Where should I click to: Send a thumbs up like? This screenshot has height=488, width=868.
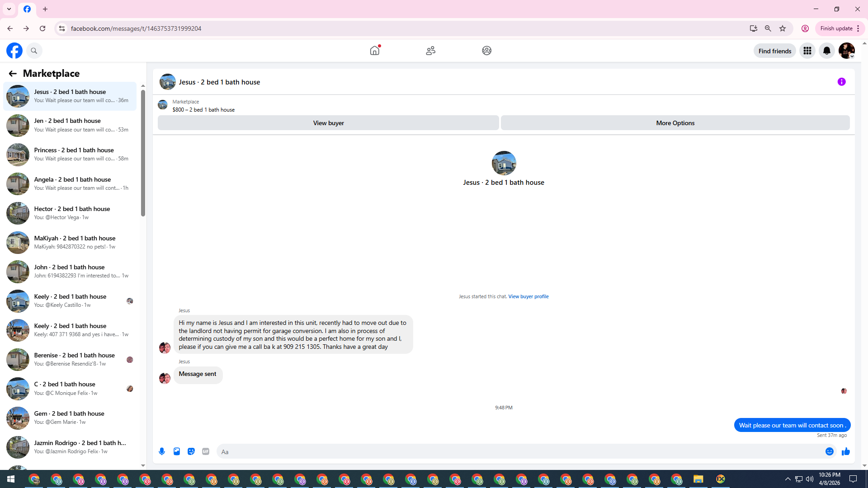pos(846,451)
